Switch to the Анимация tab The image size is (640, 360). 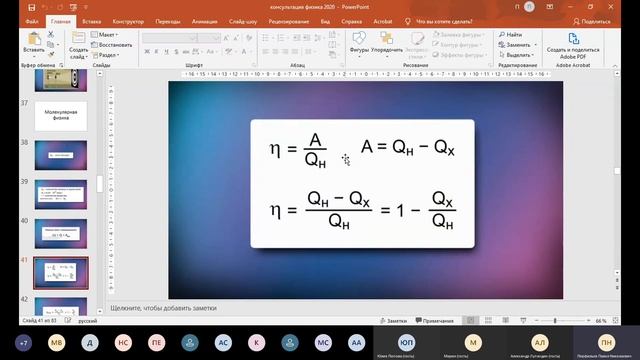coord(204,22)
